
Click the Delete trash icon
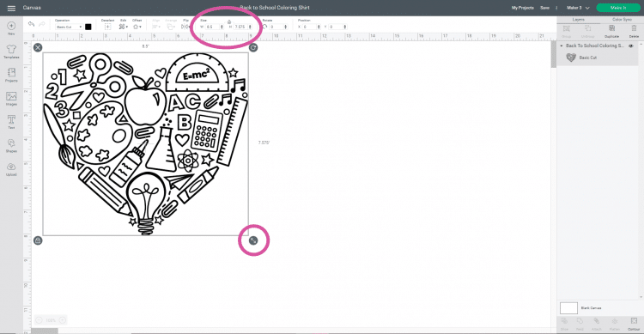tap(634, 28)
